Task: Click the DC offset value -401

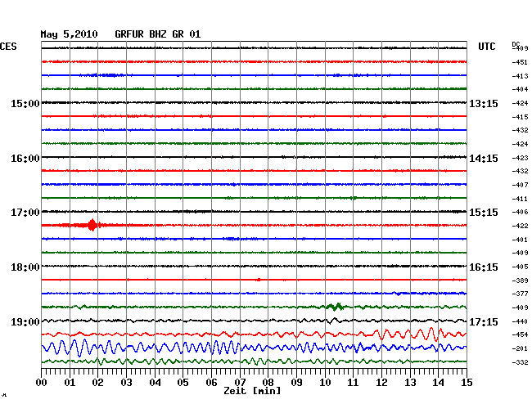Action: [x=520, y=240]
